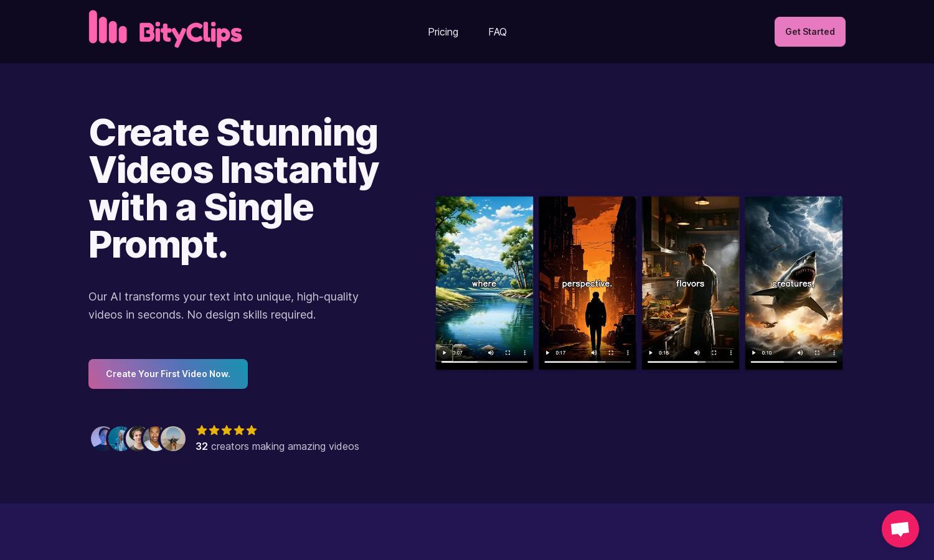Screen dimensions: 934x560
Task: Go to the FAQ section
Action: pyautogui.click(x=498, y=32)
